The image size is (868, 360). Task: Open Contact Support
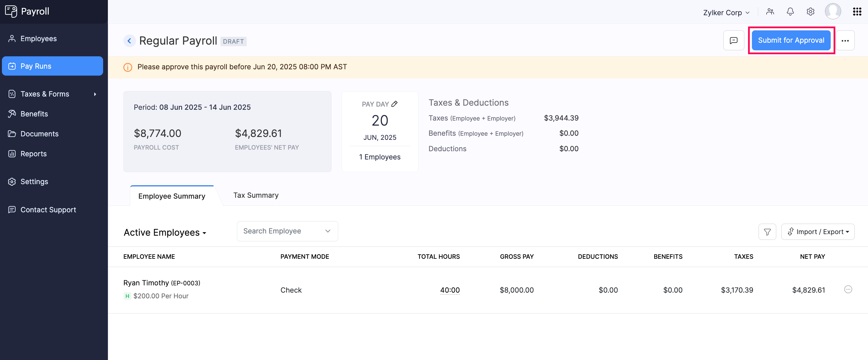[x=48, y=209]
